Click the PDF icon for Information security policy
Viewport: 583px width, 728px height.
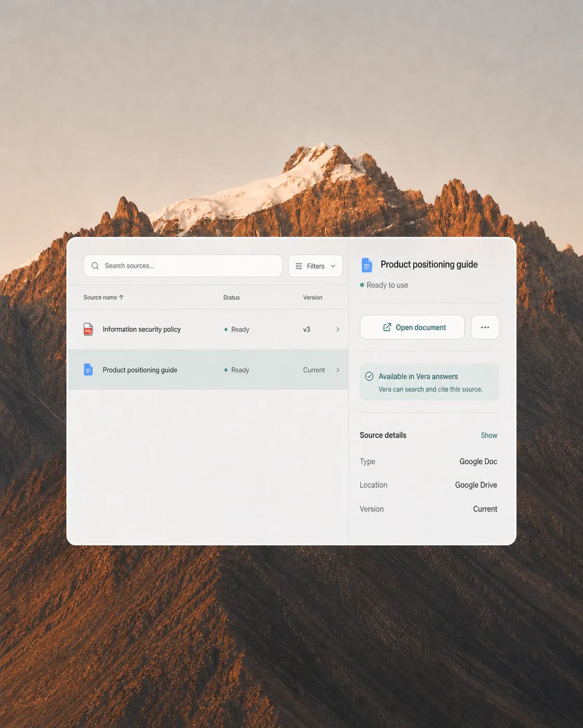[88, 329]
